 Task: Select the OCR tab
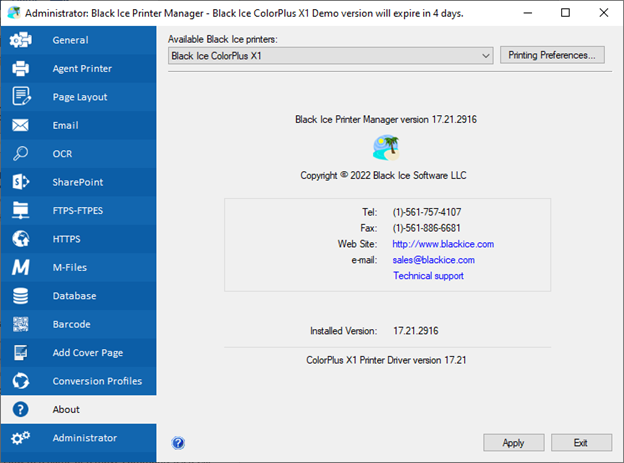click(x=79, y=154)
